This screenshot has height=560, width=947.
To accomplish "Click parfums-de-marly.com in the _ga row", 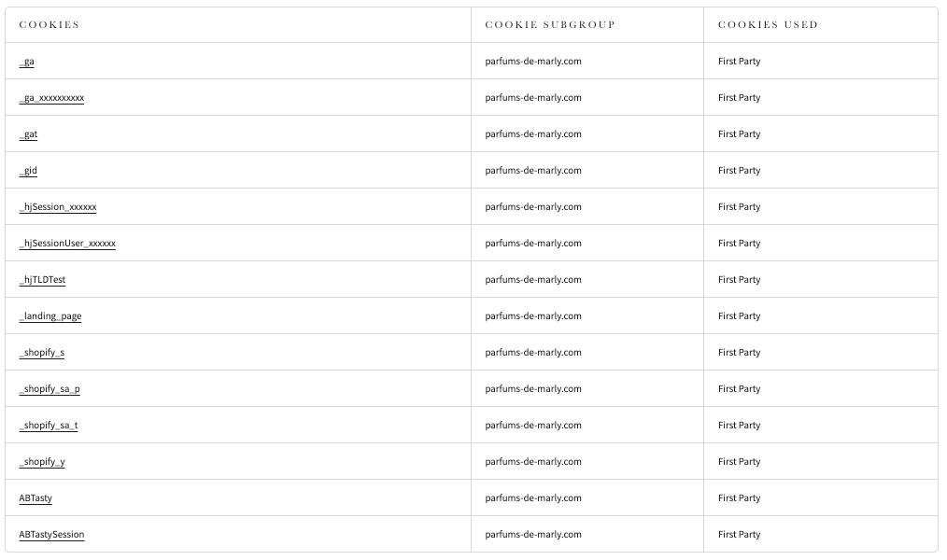I will click(x=533, y=62).
